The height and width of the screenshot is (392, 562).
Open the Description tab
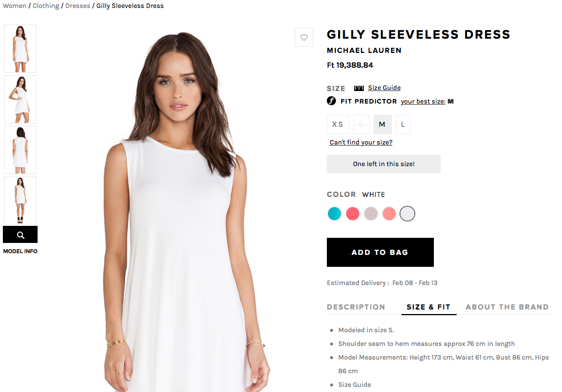pyautogui.click(x=356, y=307)
